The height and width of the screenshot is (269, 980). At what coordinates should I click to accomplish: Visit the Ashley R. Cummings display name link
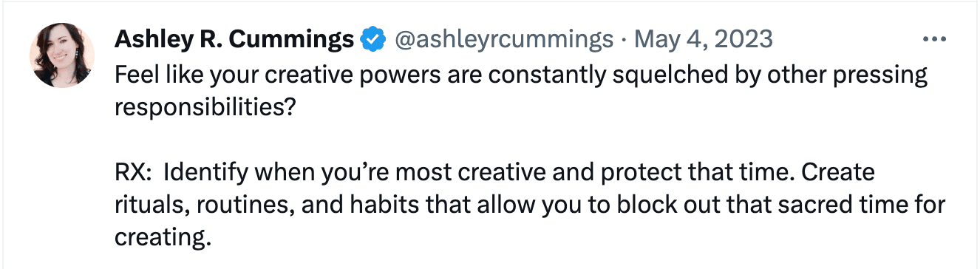(x=234, y=39)
